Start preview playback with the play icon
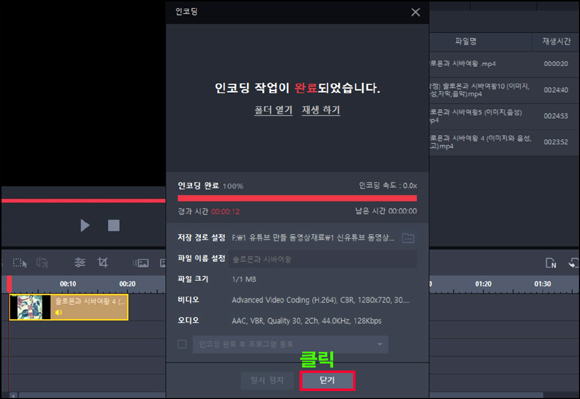Screen dimensions: 580x399 [x=85, y=225]
